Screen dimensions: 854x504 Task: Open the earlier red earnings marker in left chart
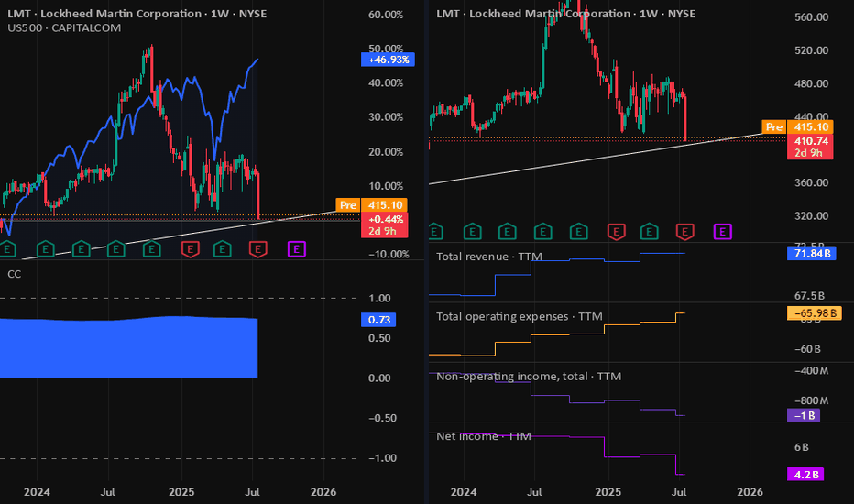(190, 249)
